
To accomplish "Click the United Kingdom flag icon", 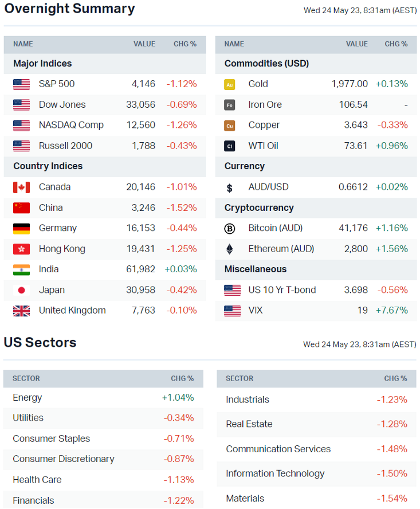I will [x=21, y=311].
